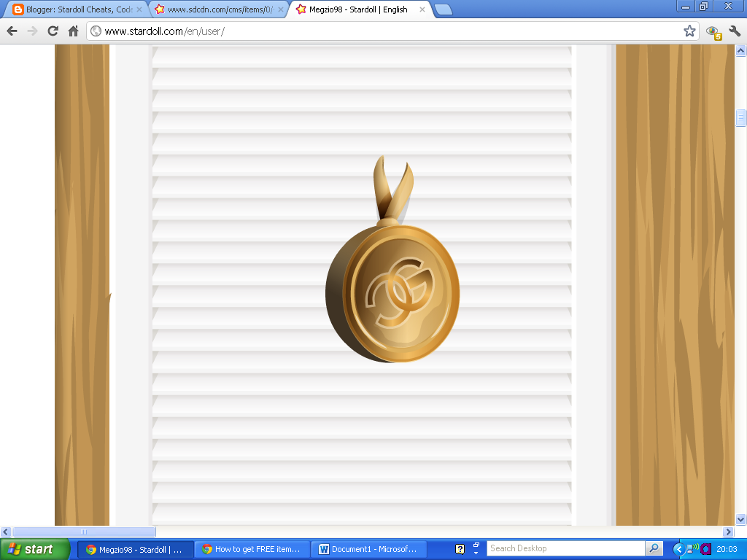Bookmark this page with the star icon

click(689, 31)
